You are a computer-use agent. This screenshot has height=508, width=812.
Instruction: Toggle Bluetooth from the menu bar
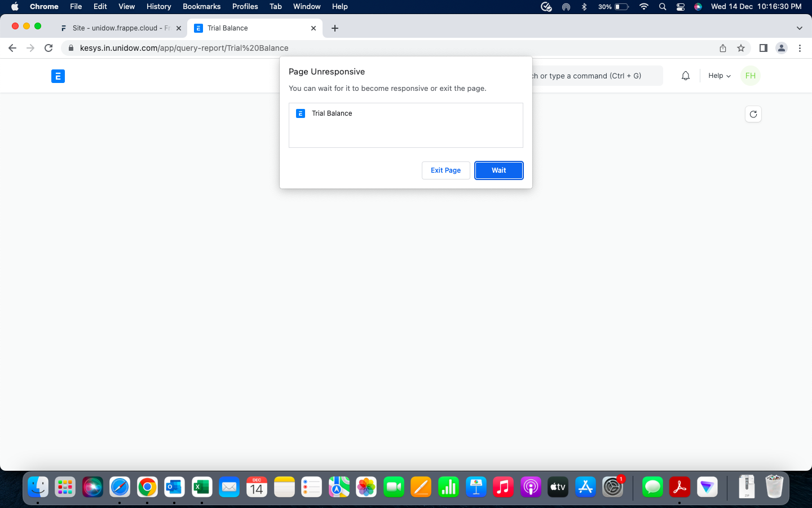click(584, 7)
